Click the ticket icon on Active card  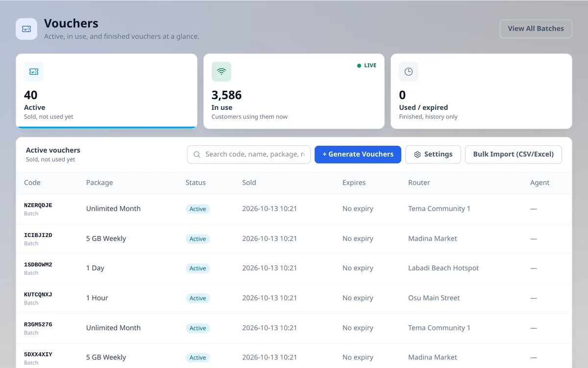pyautogui.click(x=34, y=72)
